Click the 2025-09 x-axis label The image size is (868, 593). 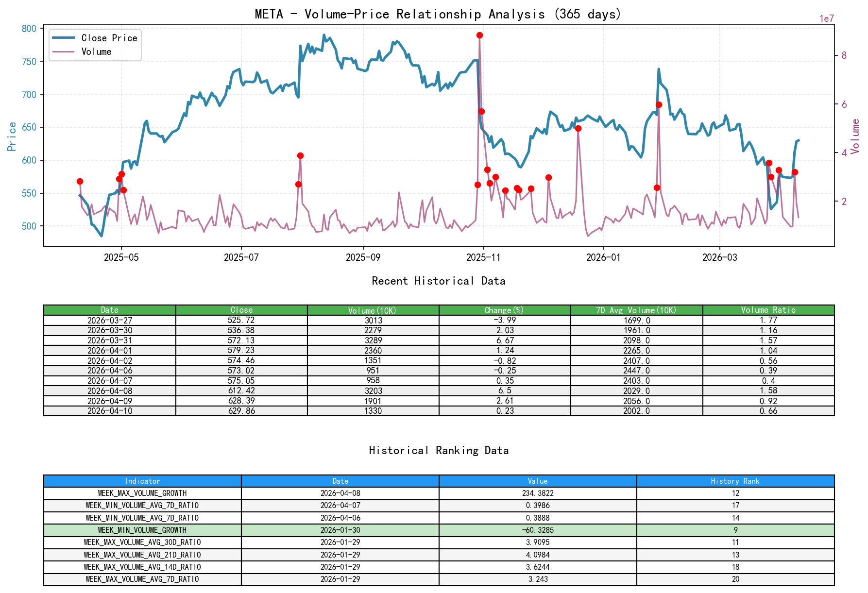(x=363, y=257)
